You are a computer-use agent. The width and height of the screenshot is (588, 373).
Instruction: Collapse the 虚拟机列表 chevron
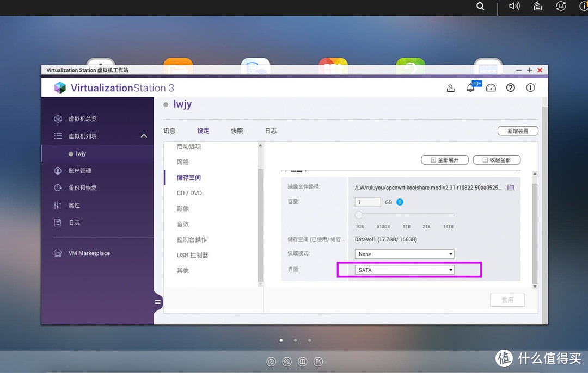(144, 136)
